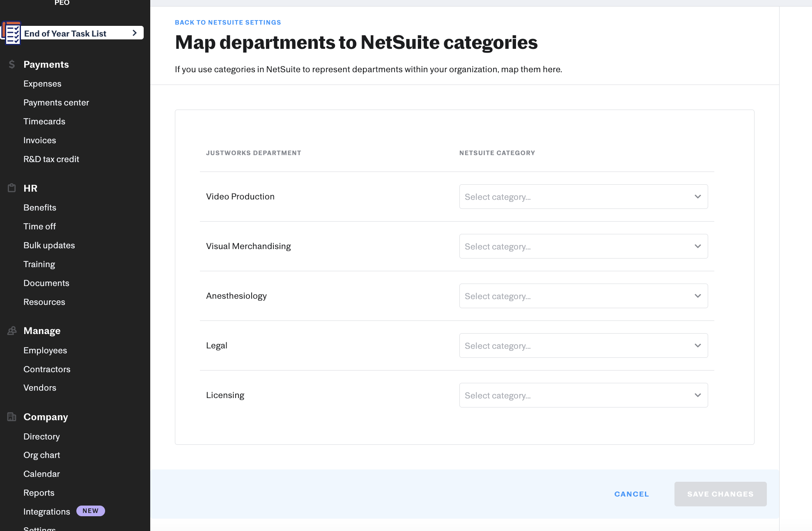Viewport: 812px width, 531px height.
Task: Open Integrations in the sidebar
Action: pos(46,511)
